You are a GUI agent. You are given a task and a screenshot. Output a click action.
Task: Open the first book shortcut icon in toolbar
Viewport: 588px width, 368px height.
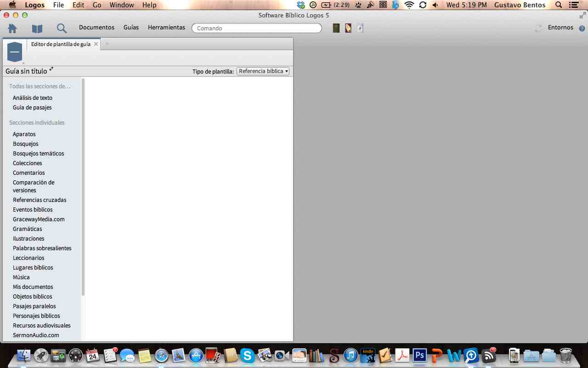[x=336, y=28]
